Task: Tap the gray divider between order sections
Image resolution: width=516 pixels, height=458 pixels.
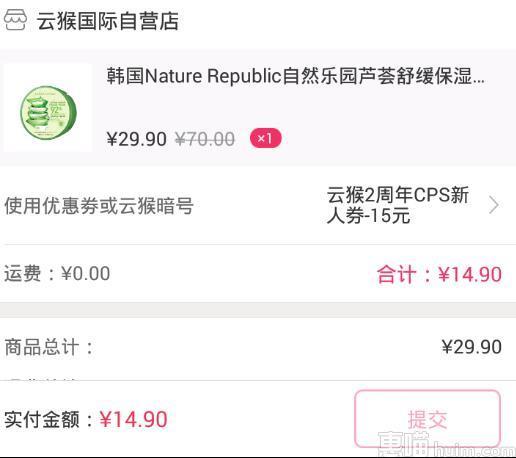Action: (x=258, y=310)
